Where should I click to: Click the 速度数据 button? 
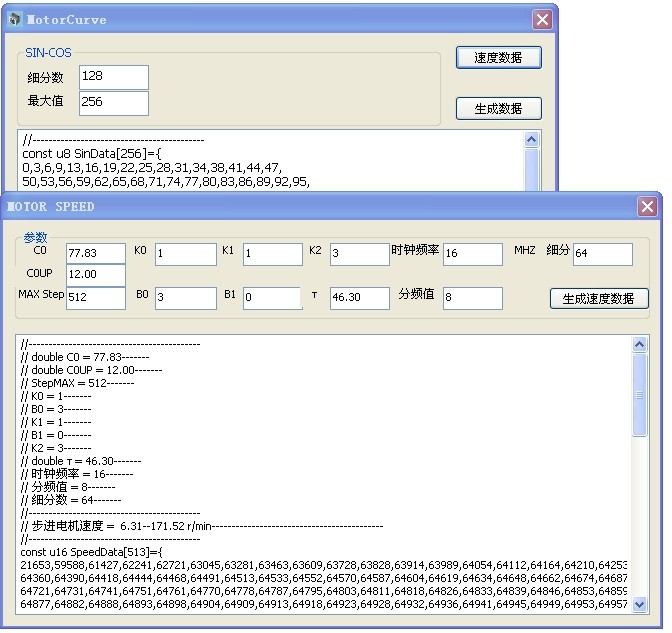(498, 57)
